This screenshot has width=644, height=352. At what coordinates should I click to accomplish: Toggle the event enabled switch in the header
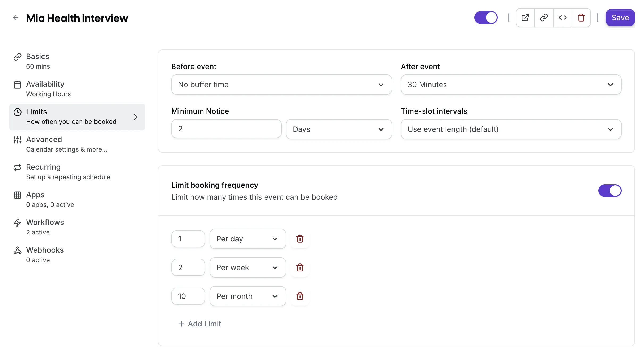click(486, 18)
